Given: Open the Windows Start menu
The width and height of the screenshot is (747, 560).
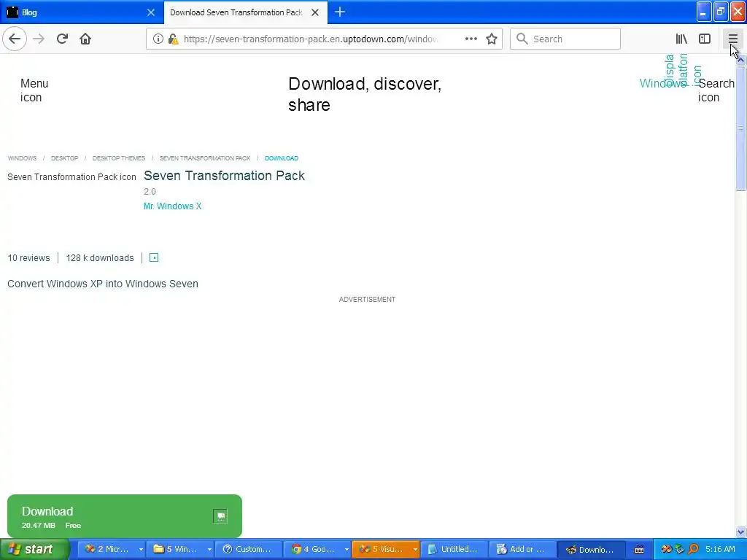Looking at the screenshot, I should pos(34,549).
